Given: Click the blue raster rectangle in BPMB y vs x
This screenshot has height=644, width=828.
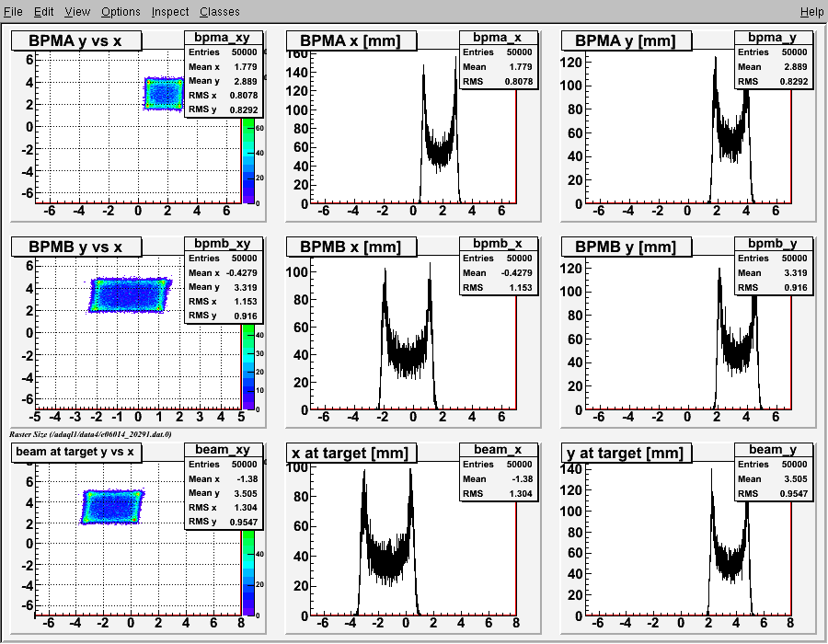Looking at the screenshot, I should (x=130, y=295).
